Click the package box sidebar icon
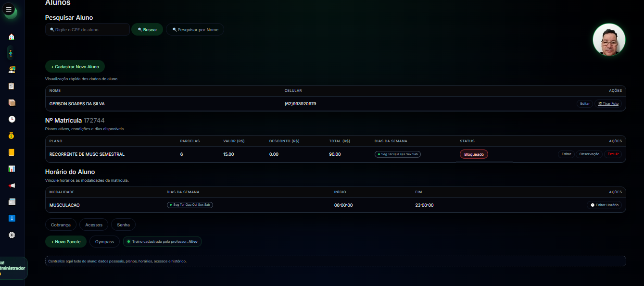The height and width of the screenshot is (286, 644). click(x=12, y=103)
